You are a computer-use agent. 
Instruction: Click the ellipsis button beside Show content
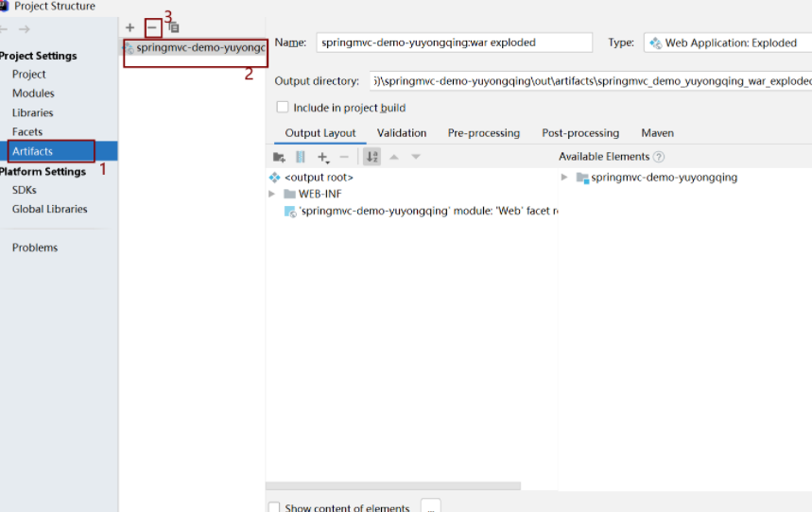tap(430, 506)
